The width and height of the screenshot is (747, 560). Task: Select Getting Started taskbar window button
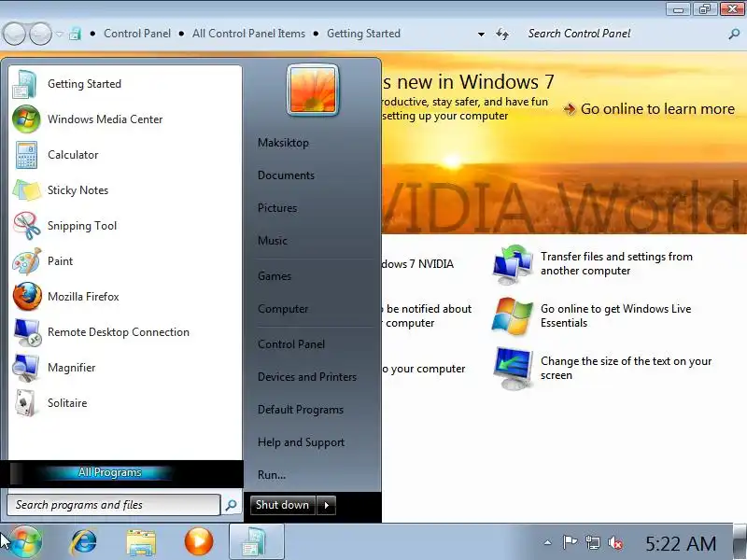click(x=257, y=542)
